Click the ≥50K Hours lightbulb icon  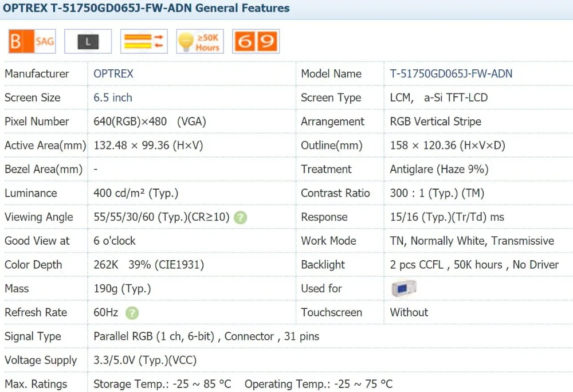(200, 41)
